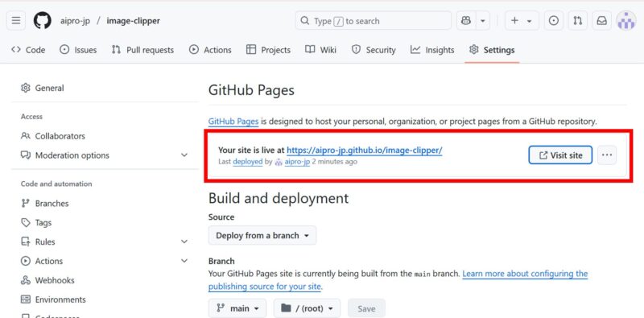644x318 pixels.
Task: Switch to the Projects tab
Action: point(268,50)
